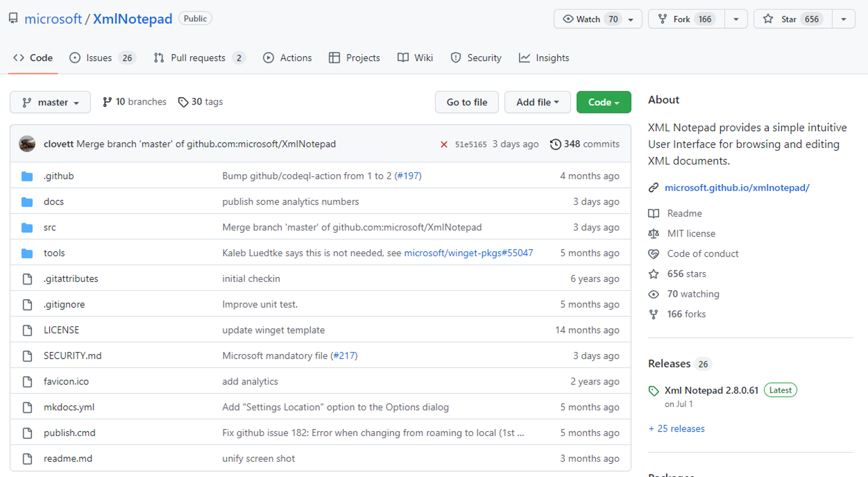Switch to the Issues tab
The width and height of the screenshot is (868, 477).
103,58
